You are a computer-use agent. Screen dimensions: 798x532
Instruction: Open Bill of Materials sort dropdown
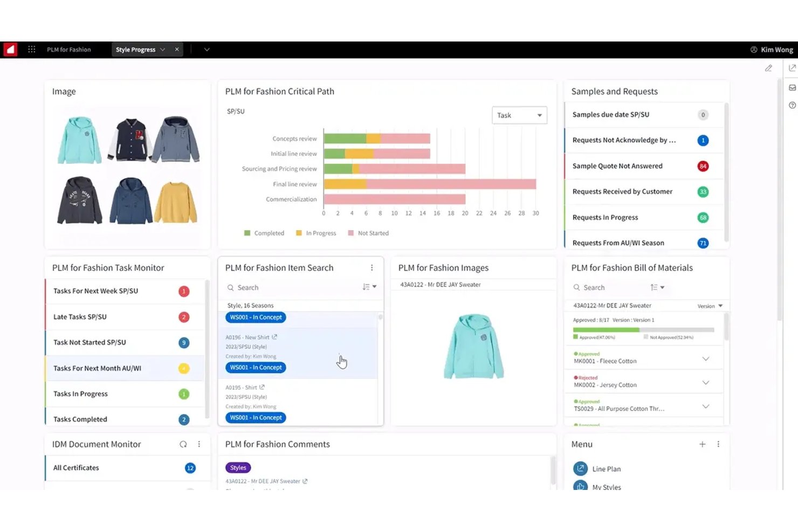(x=657, y=287)
